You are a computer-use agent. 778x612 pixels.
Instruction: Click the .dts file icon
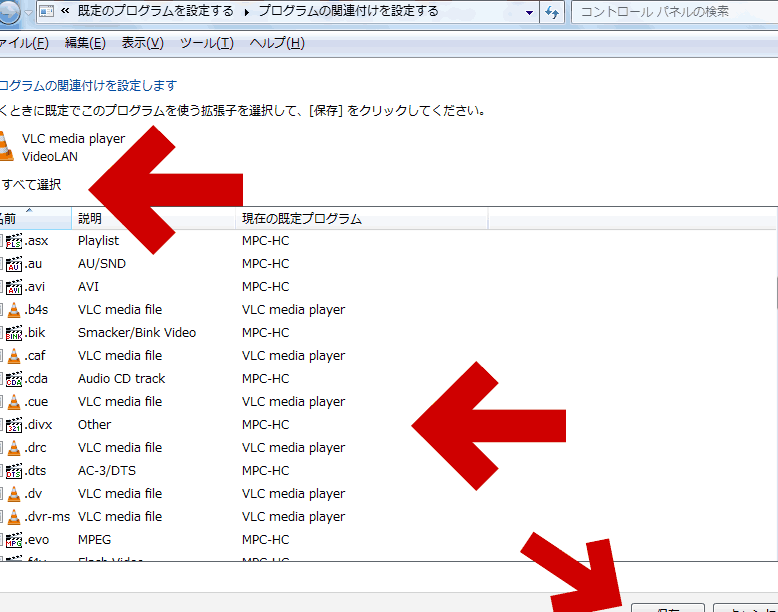pos(14,471)
